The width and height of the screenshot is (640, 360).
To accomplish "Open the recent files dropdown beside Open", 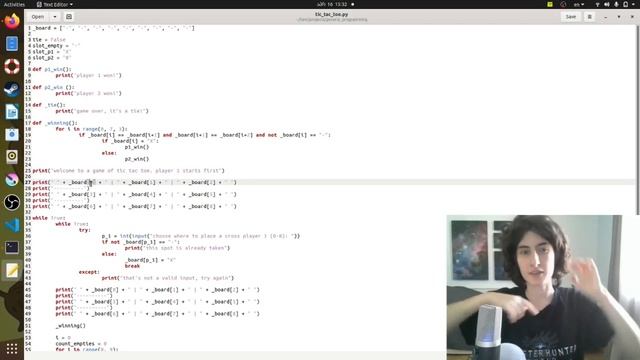I will click(55, 17).
